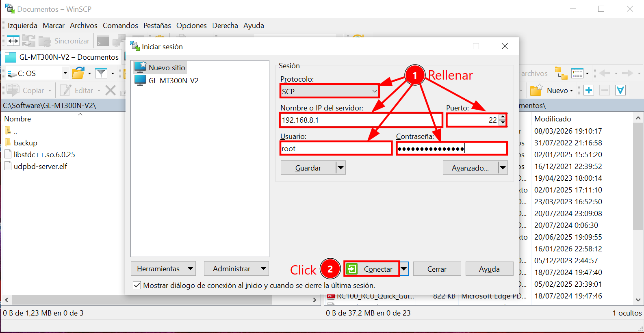Viewport: 644px width, 333px height.
Task: Click the udpbd-server.elf file icon
Action: click(x=8, y=166)
